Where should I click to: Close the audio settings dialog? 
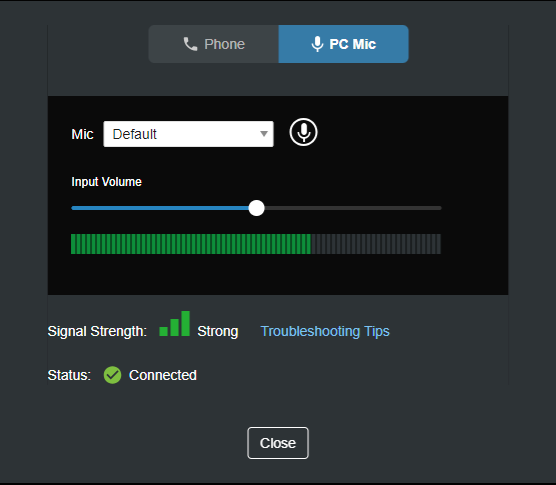(278, 443)
